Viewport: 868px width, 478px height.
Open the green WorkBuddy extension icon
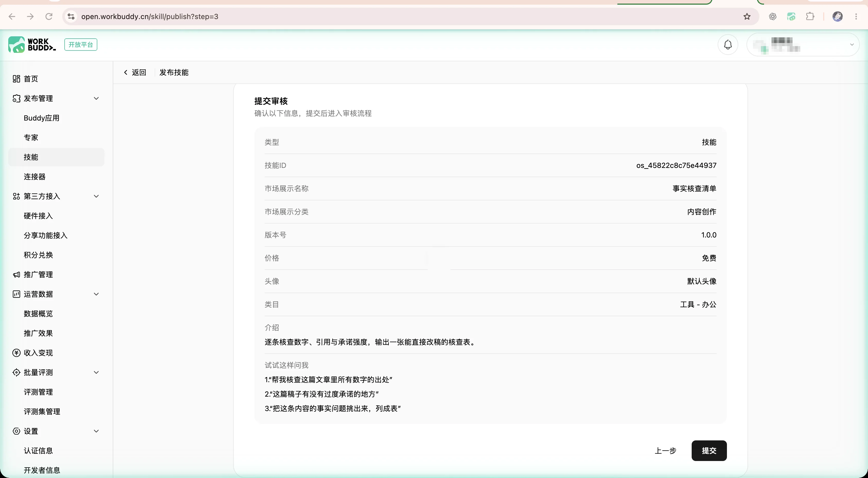[x=791, y=16]
